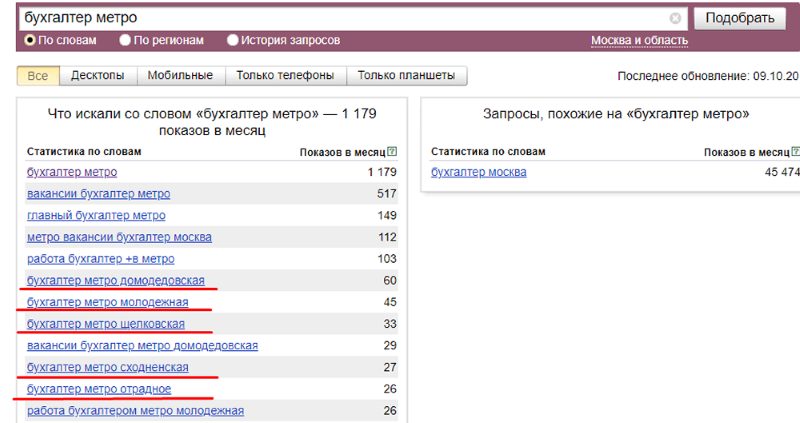Open бухгалтер метро молодежная link
Screen dimensions: 800x423
click(x=107, y=302)
